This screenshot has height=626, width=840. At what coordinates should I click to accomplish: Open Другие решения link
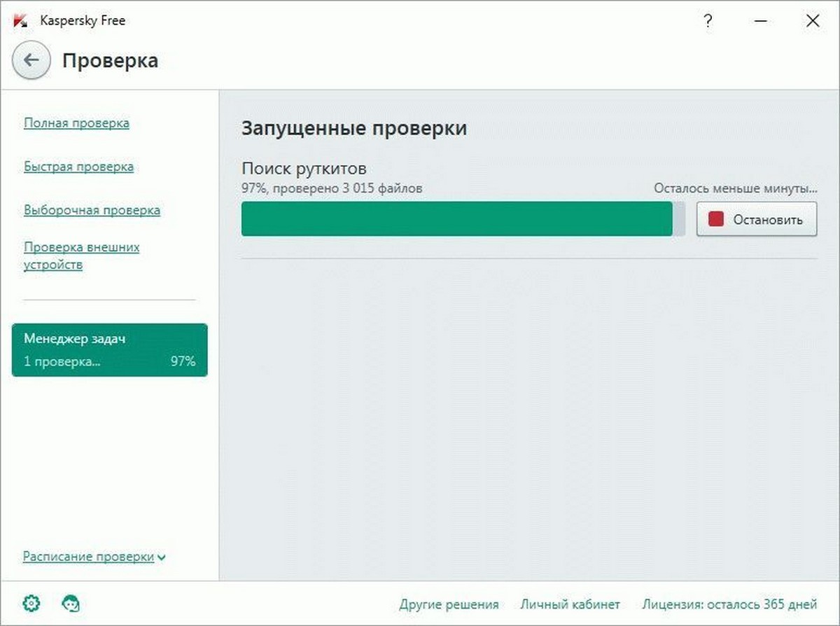click(x=449, y=604)
